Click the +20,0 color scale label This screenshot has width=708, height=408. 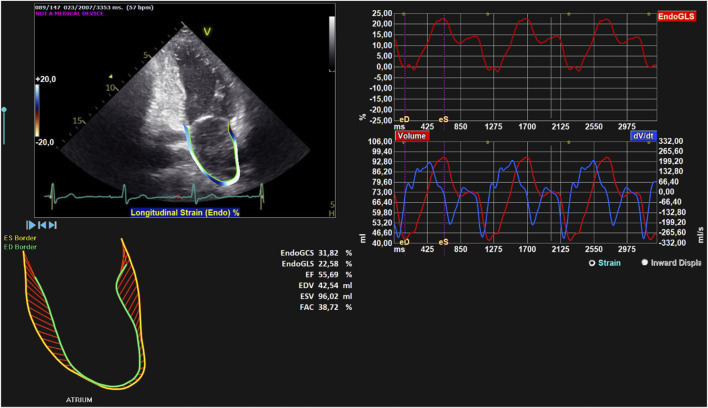tap(45, 79)
